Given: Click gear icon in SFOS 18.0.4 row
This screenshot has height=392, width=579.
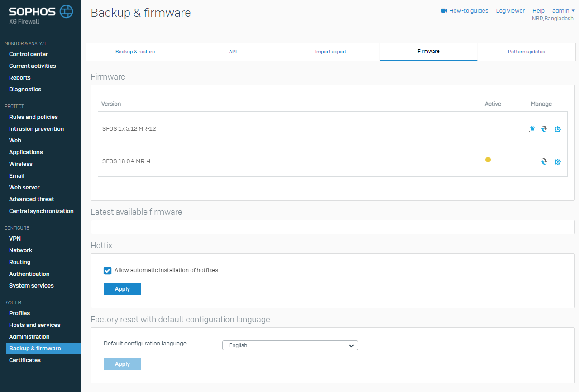Looking at the screenshot, I should [x=558, y=162].
